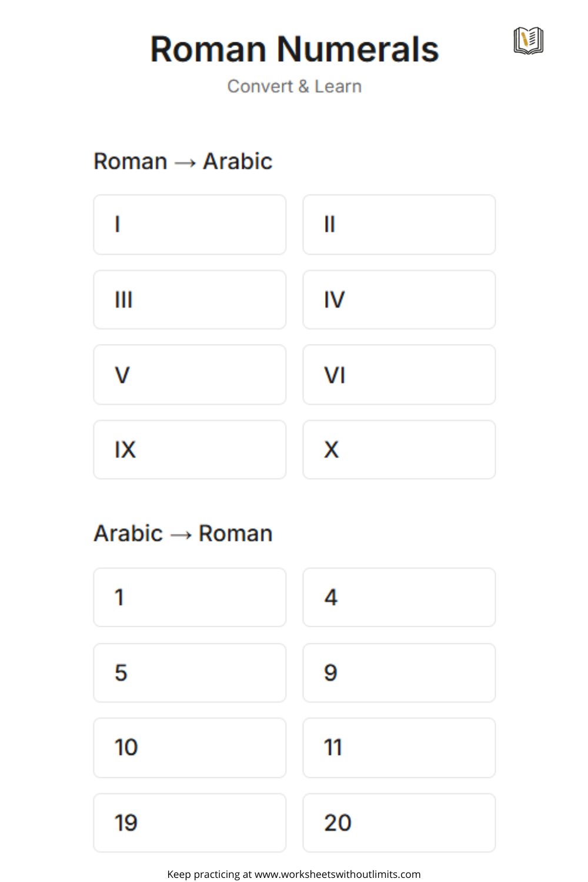Click the box for number 5

click(x=189, y=673)
